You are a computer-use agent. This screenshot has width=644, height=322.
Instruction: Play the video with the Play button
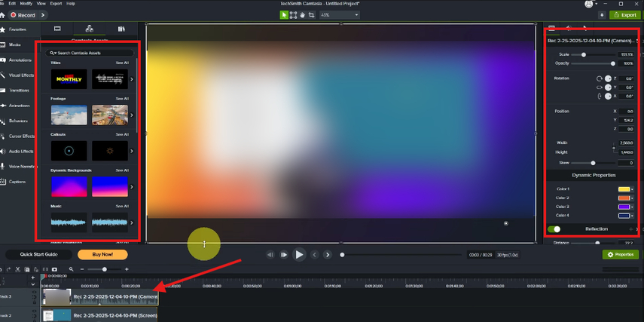click(x=300, y=255)
